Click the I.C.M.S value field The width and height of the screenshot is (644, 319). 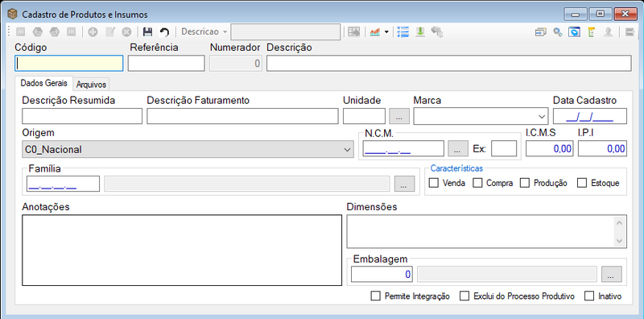(x=550, y=148)
